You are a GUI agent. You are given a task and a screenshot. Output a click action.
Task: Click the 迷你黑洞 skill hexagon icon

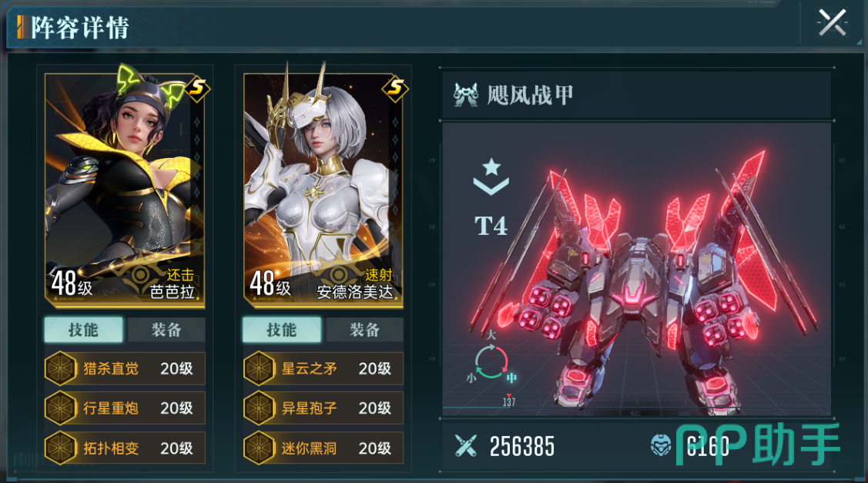point(259,448)
